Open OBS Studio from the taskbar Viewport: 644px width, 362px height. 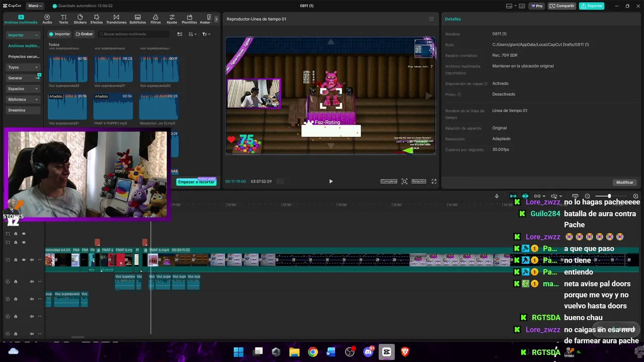(x=350, y=352)
